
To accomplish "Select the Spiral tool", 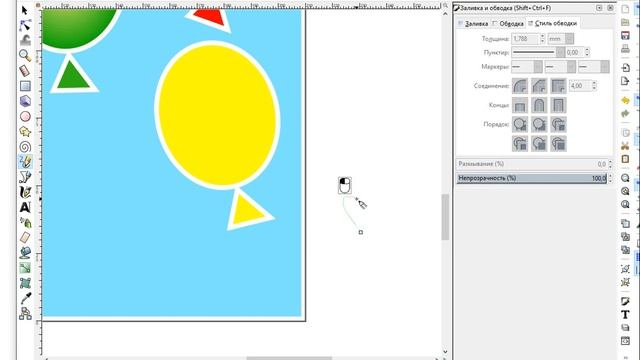I will 25,147.
